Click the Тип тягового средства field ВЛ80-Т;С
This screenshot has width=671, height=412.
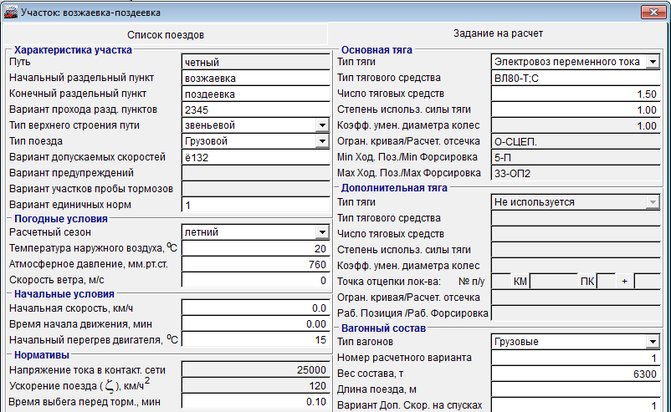pyautogui.click(x=575, y=78)
